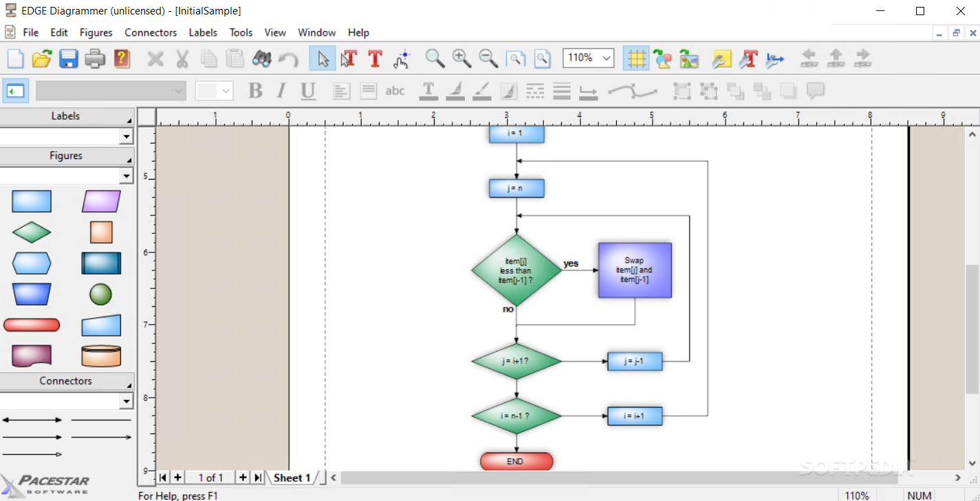
Task: Open the Help menu
Action: [358, 32]
